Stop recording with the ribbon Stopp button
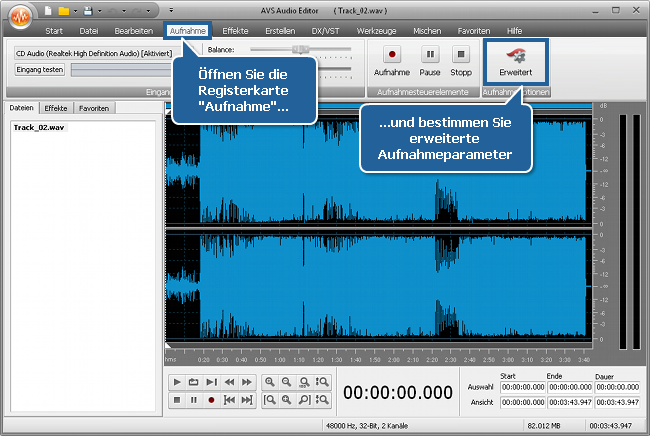The image size is (650, 436). point(461,61)
